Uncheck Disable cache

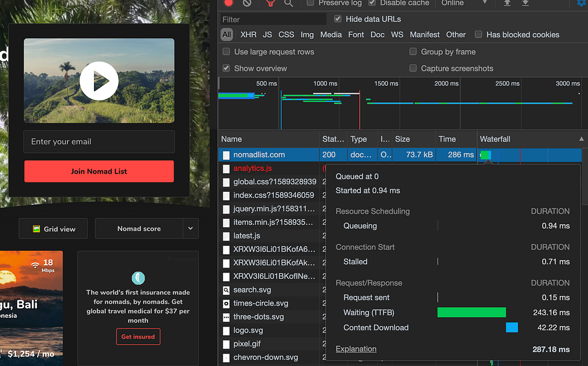[x=372, y=2]
